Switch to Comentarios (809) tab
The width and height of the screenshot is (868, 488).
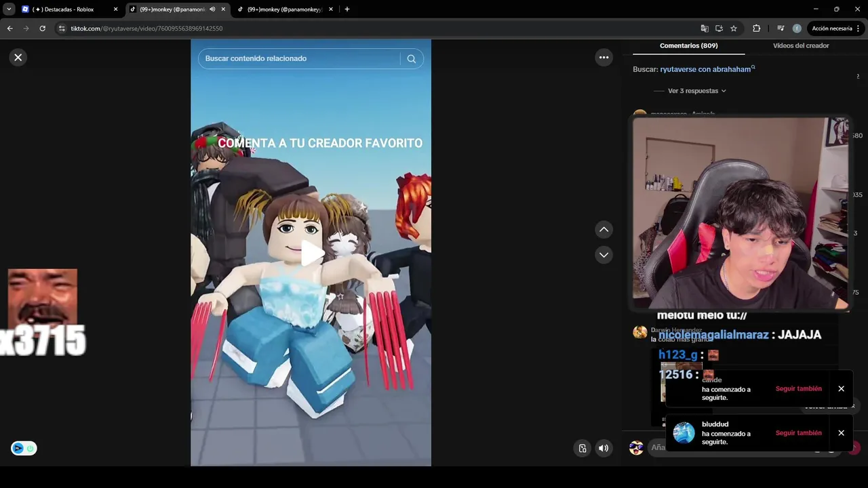click(x=688, y=45)
